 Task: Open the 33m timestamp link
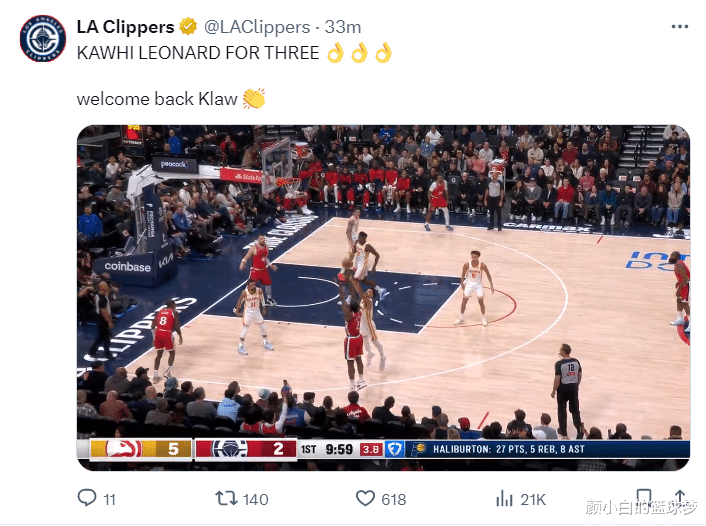[343, 27]
